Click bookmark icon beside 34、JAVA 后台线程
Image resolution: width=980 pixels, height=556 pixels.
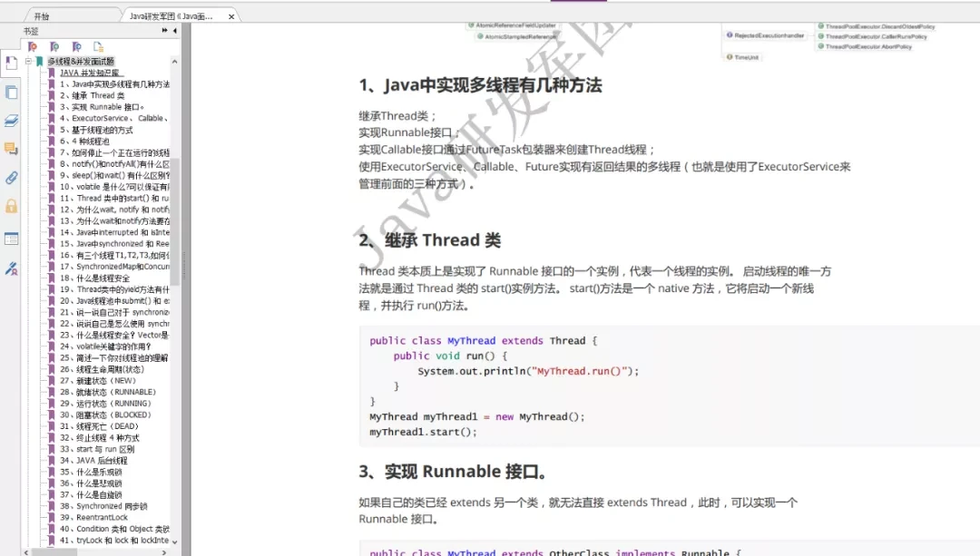pyautogui.click(x=51, y=461)
